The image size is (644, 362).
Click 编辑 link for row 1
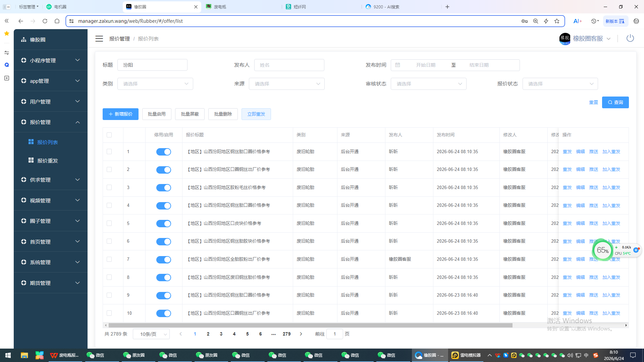pos(580,152)
